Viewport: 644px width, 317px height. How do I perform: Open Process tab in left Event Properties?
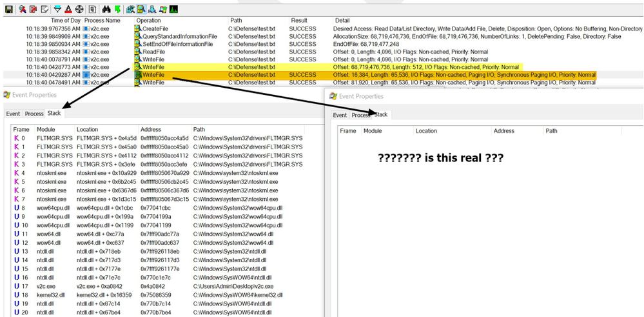click(x=34, y=114)
